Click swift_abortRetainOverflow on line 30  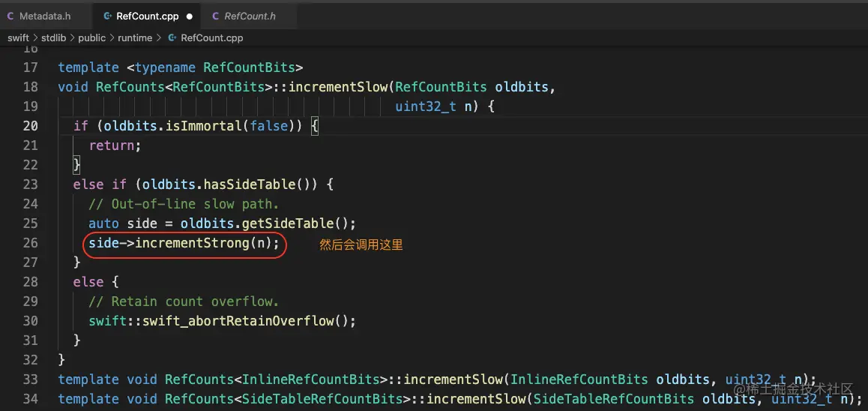pyautogui.click(x=238, y=321)
